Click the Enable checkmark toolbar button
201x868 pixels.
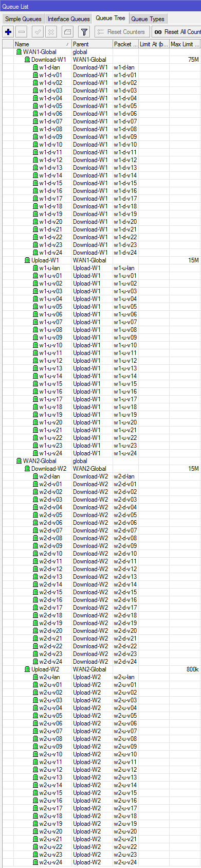tap(38, 32)
